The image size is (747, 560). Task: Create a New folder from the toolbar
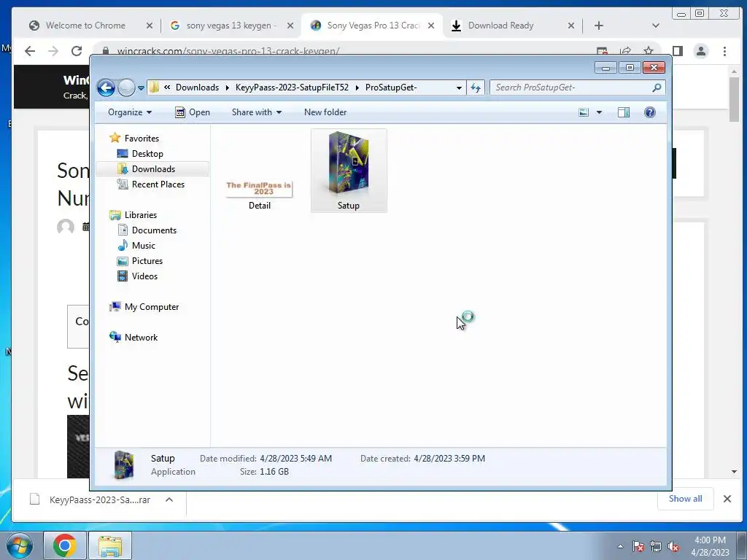325,112
